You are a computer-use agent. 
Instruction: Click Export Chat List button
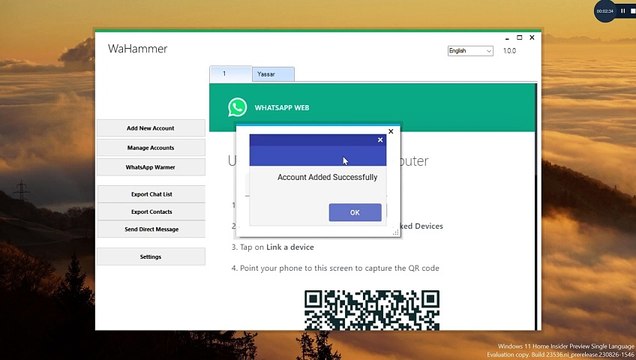point(151,194)
